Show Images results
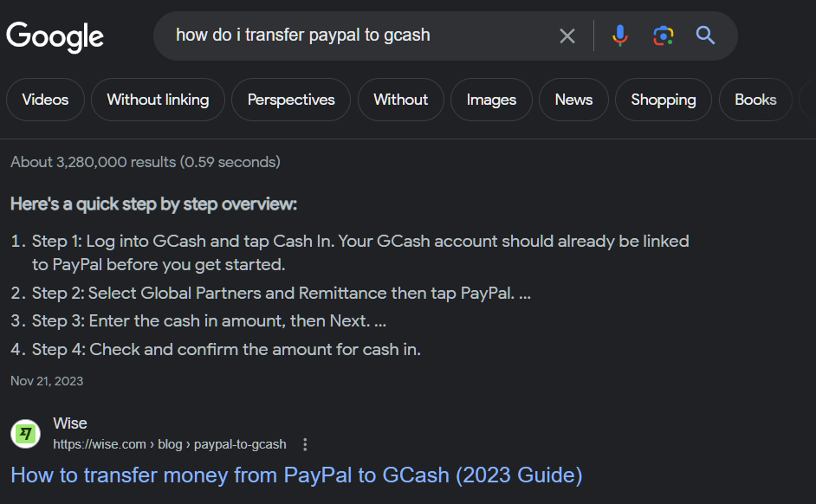Image resolution: width=816 pixels, height=504 pixels. (491, 100)
